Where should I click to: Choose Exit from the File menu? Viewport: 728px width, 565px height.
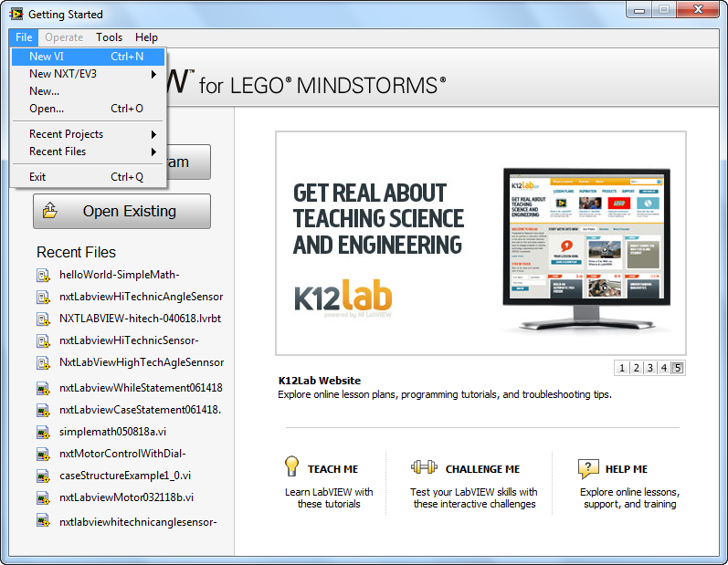[x=88, y=177]
